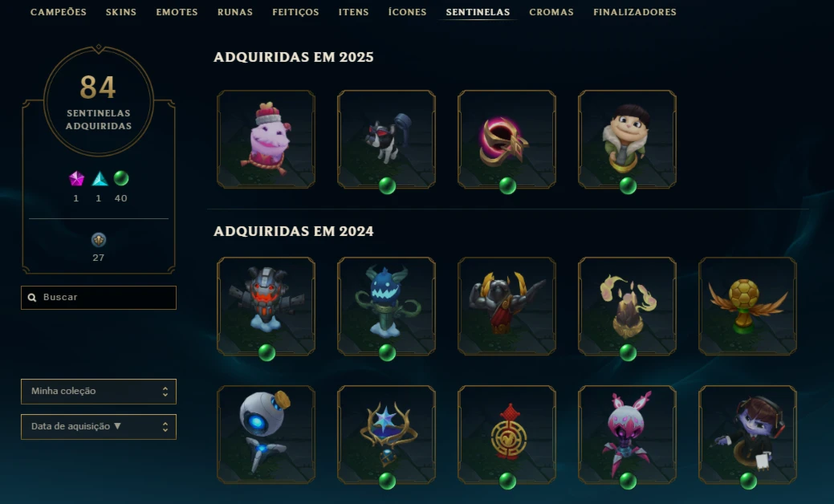This screenshot has height=504, width=834.
Task: Open the Data de aquisição sort dropdown
Action: pos(99,427)
